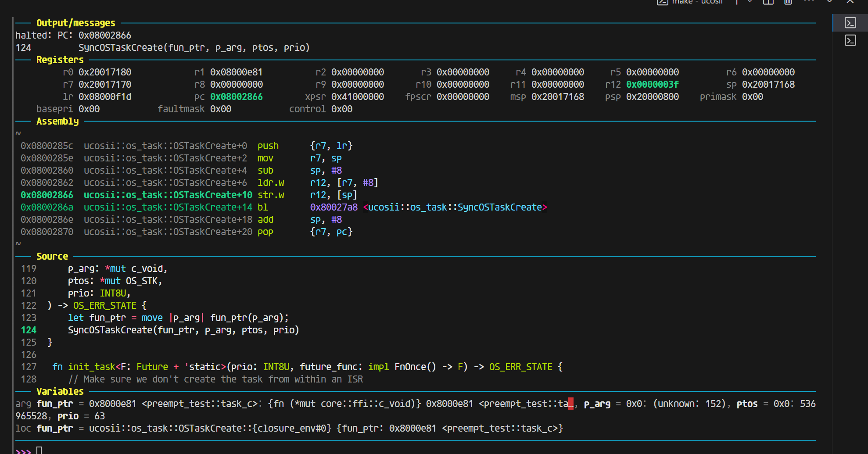Click control register value 0x00
The image size is (868, 454).
click(342, 109)
